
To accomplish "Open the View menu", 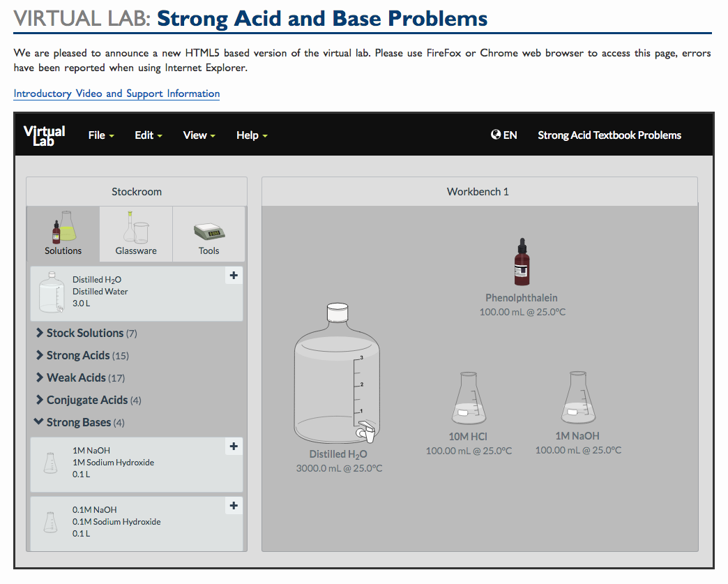I will point(199,135).
